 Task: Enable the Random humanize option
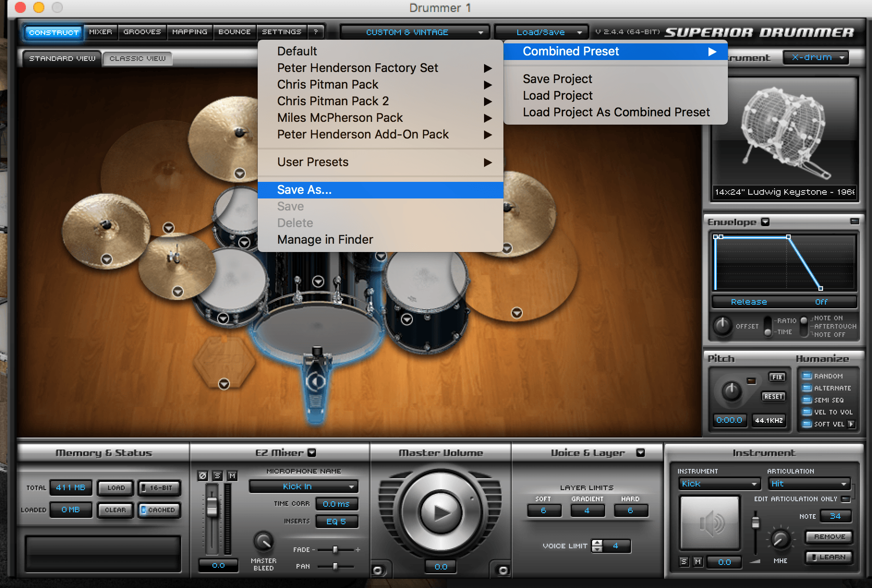click(x=807, y=376)
